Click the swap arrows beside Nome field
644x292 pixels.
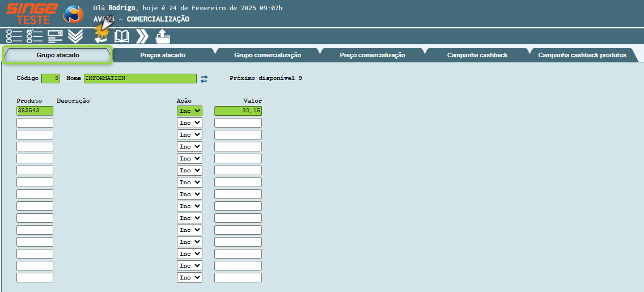[x=204, y=79]
